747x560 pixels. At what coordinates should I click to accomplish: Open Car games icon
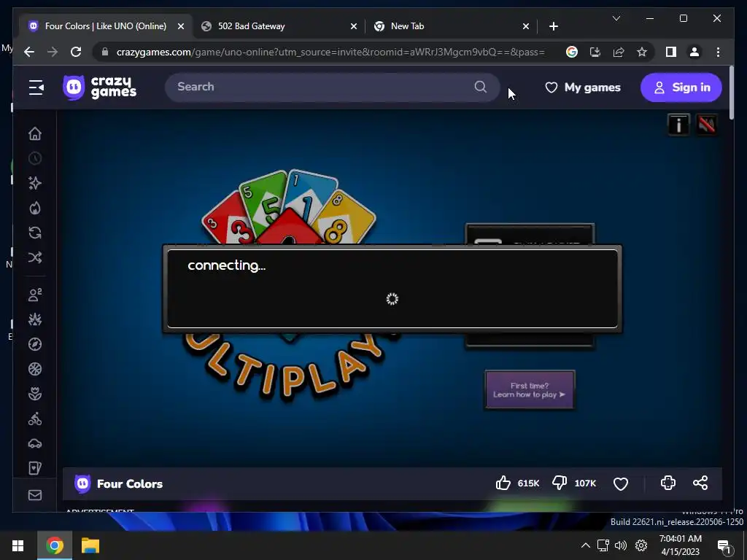pyautogui.click(x=35, y=444)
